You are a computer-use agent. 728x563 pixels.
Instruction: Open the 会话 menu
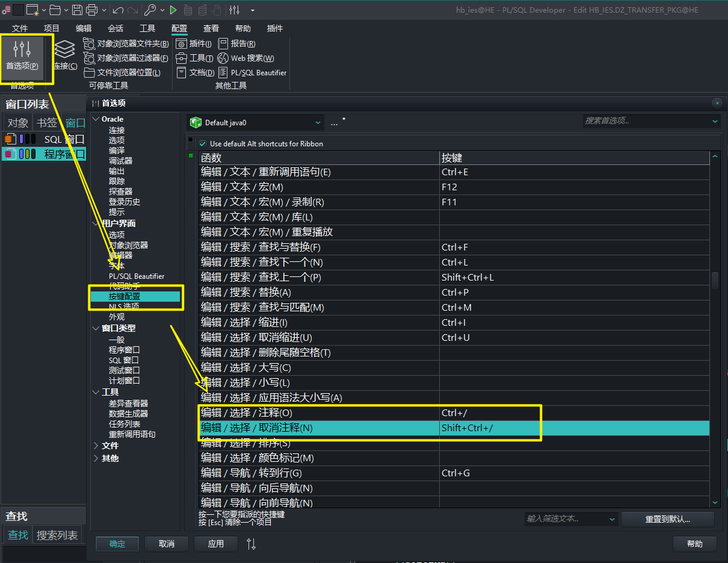click(x=116, y=28)
